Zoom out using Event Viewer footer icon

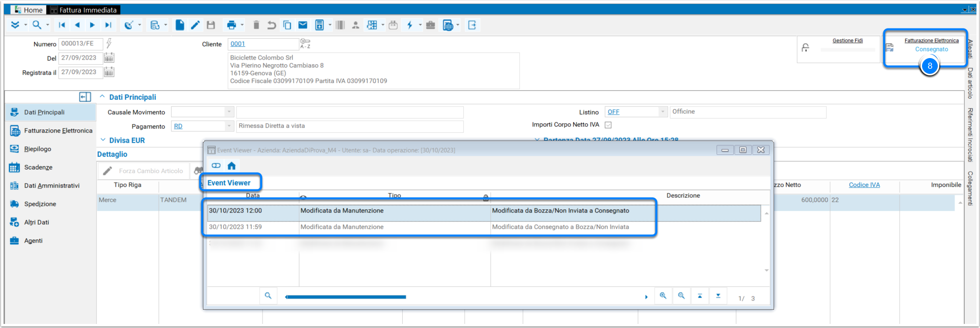(681, 295)
